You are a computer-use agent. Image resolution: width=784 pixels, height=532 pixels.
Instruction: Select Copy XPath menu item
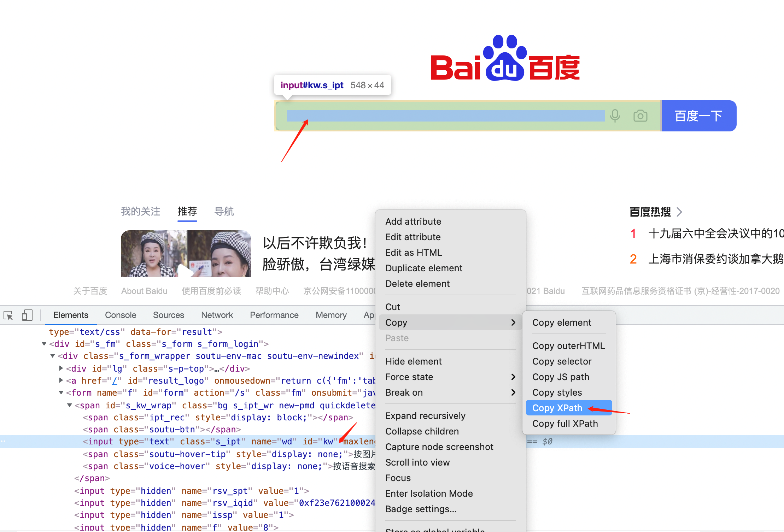pyautogui.click(x=557, y=408)
